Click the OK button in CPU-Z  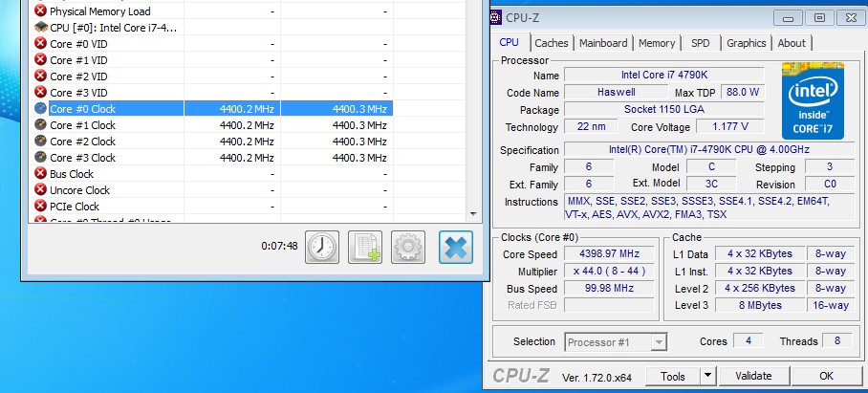point(826,376)
